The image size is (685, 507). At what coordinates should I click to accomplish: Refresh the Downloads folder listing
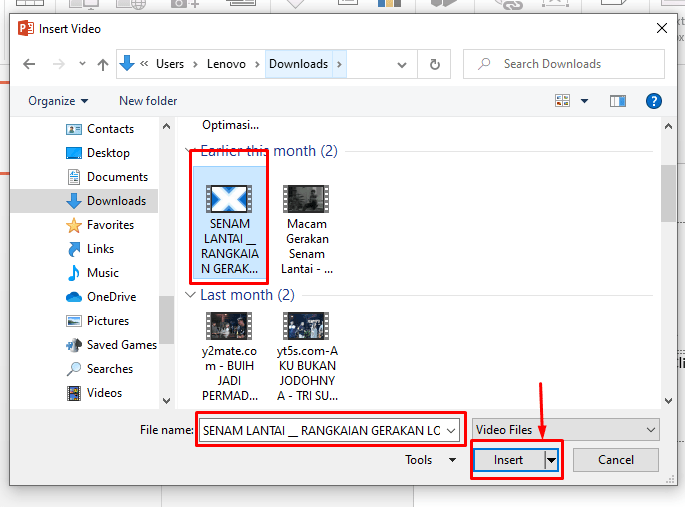click(434, 64)
